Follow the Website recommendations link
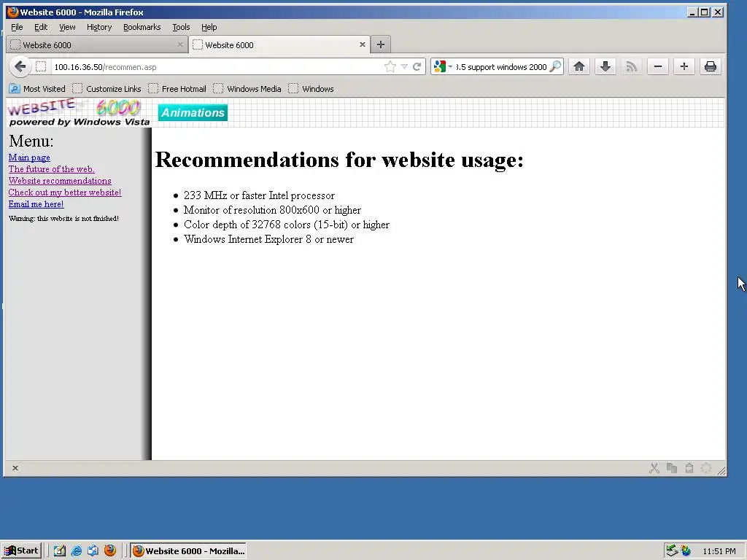This screenshot has height=560, width=747. click(60, 181)
